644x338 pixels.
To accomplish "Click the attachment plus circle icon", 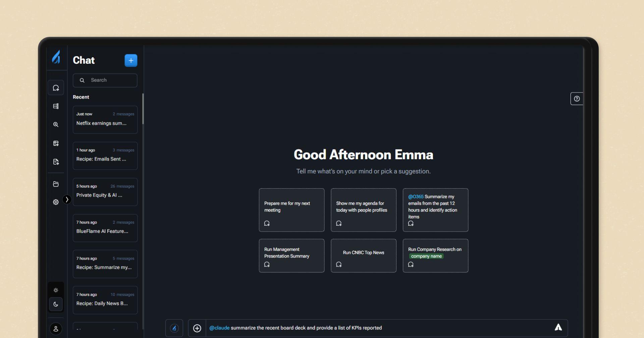I will [x=197, y=328].
